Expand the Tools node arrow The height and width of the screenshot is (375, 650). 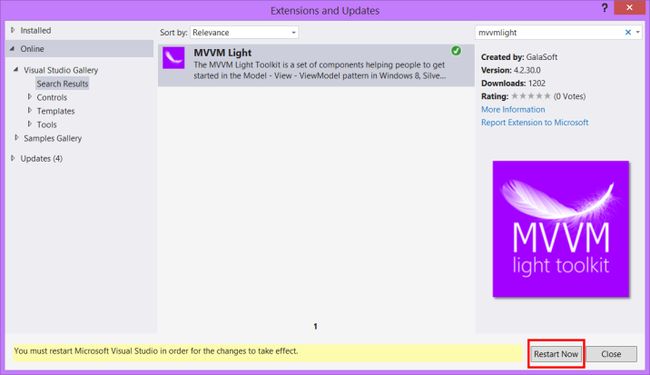tap(29, 124)
